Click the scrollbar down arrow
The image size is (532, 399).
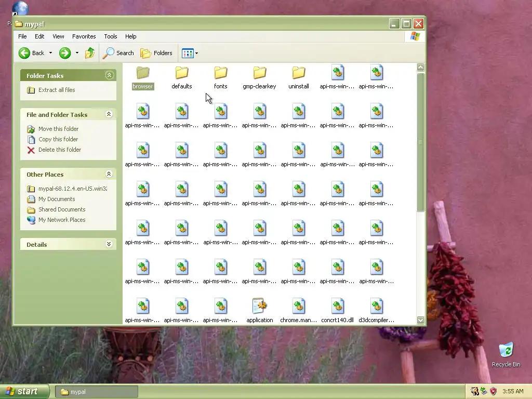coord(420,320)
